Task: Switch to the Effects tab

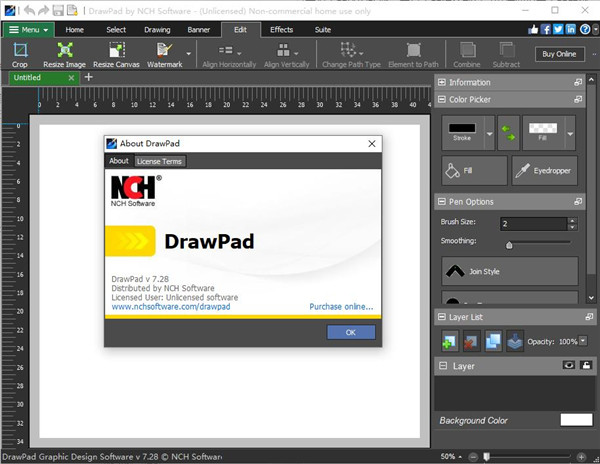Action: [x=281, y=30]
